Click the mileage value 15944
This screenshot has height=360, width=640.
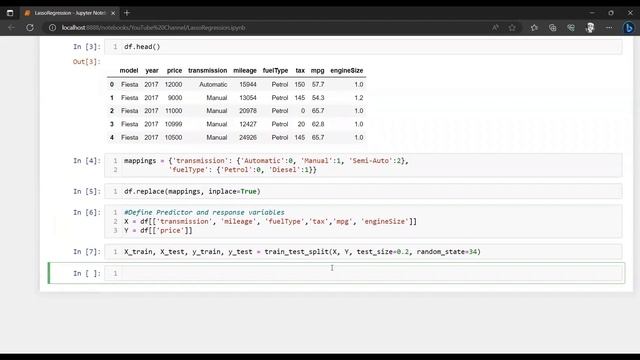248,84
